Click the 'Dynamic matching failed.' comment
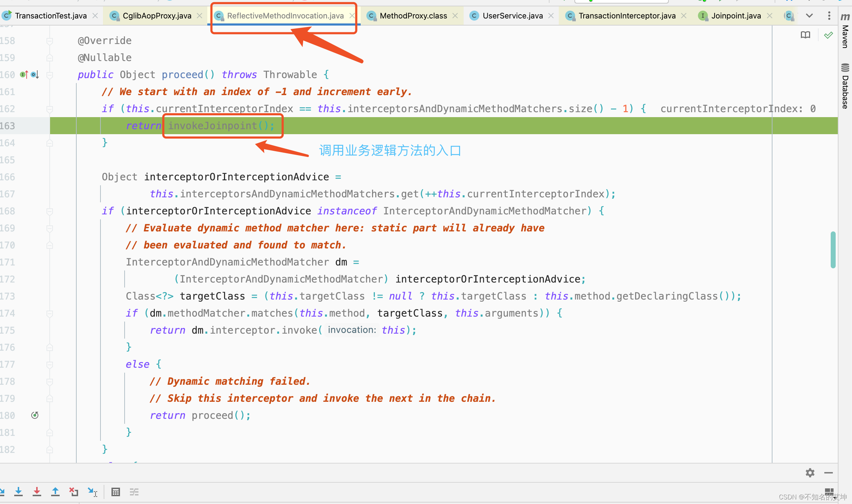The width and height of the screenshot is (852, 504). click(230, 381)
